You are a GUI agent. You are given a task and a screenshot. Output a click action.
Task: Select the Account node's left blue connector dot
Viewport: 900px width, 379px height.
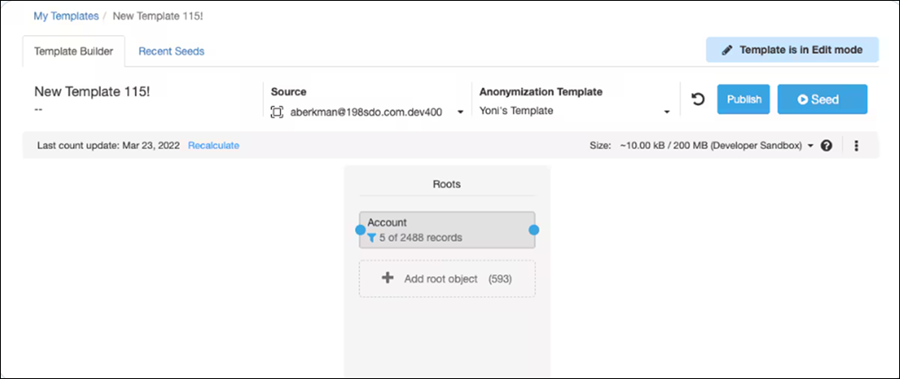tap(360, 230)
